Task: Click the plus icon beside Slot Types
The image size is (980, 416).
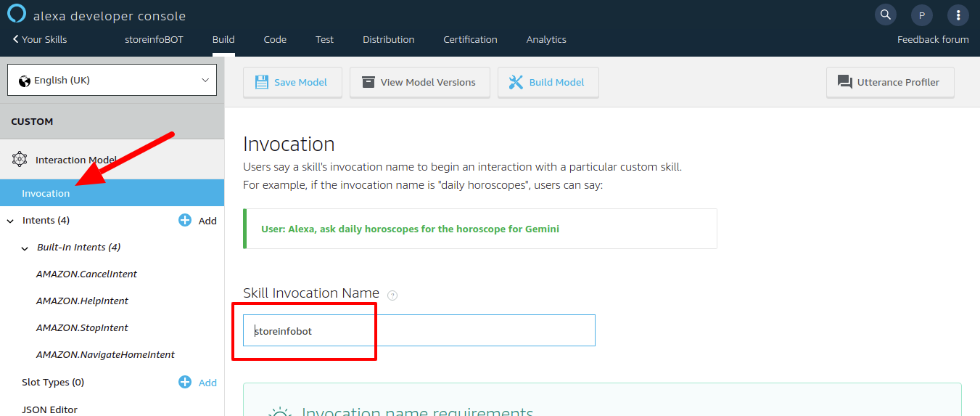Action: pyautogui.click(x=185, y=382)
